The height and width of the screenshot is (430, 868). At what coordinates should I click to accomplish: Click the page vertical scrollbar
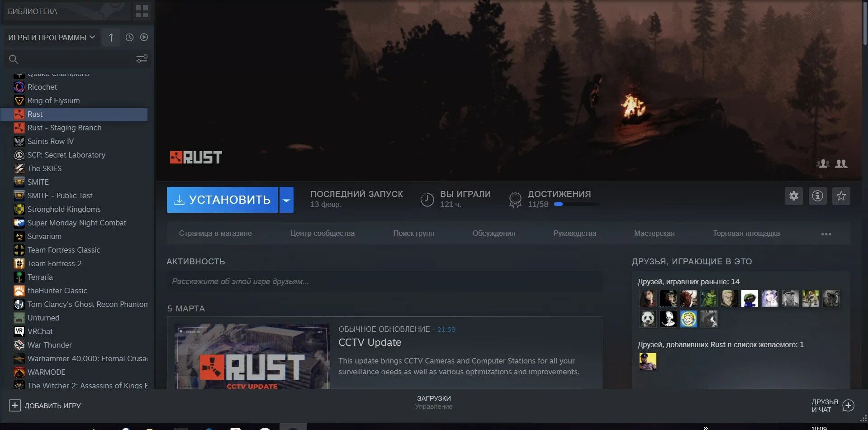click(865, 23)
